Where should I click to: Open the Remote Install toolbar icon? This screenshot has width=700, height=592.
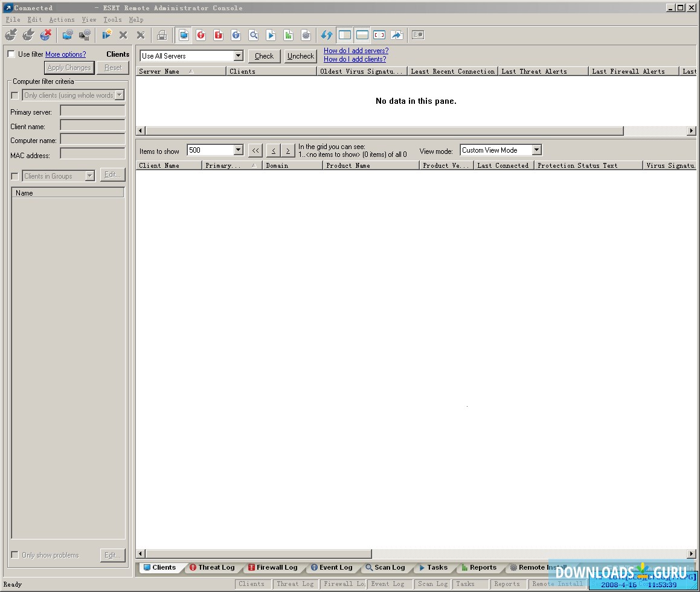tap(306, 35)
